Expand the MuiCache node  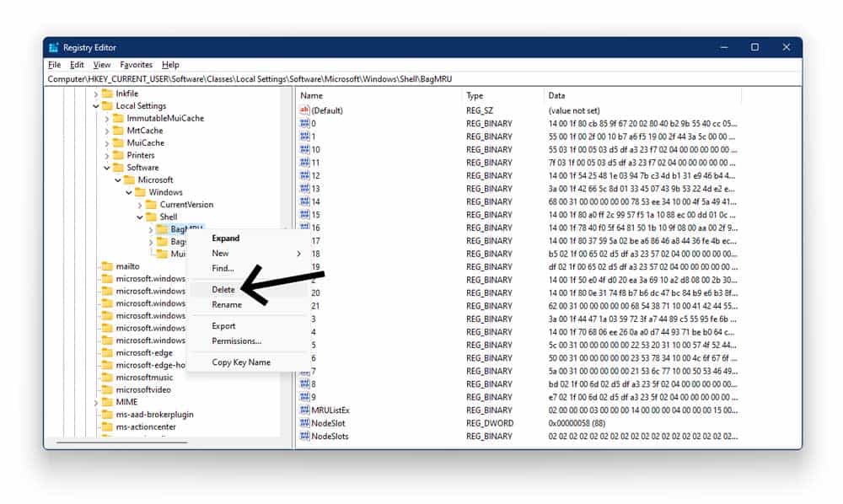(x=106, y=143)
